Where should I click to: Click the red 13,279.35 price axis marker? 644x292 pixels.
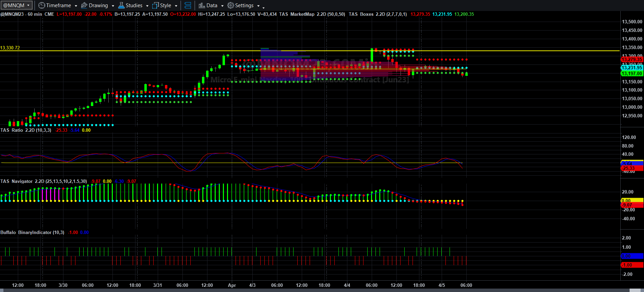[632, 59]
